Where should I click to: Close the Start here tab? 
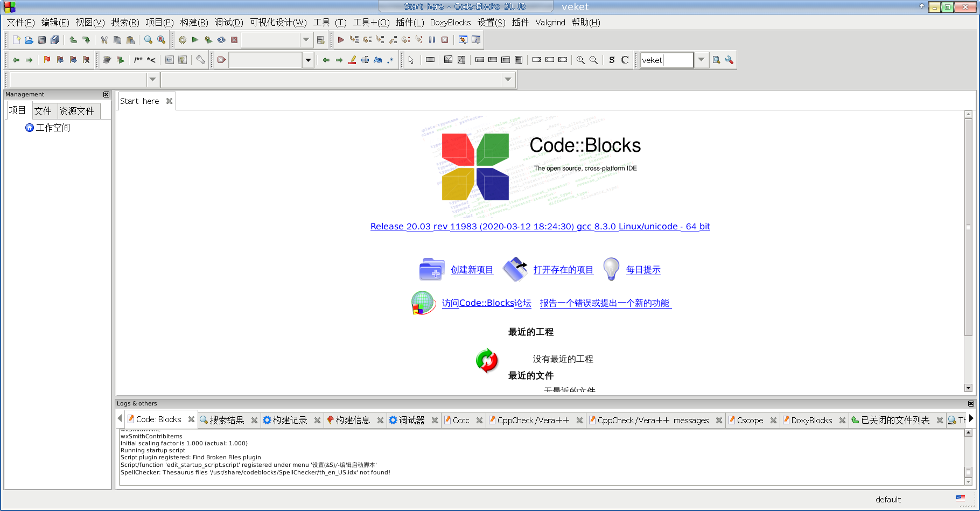169,101
